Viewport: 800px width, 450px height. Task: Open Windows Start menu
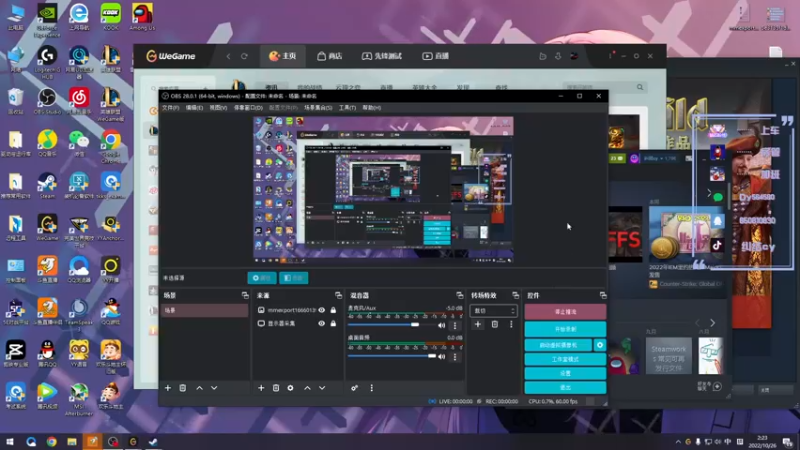click(x=10, y=442)
